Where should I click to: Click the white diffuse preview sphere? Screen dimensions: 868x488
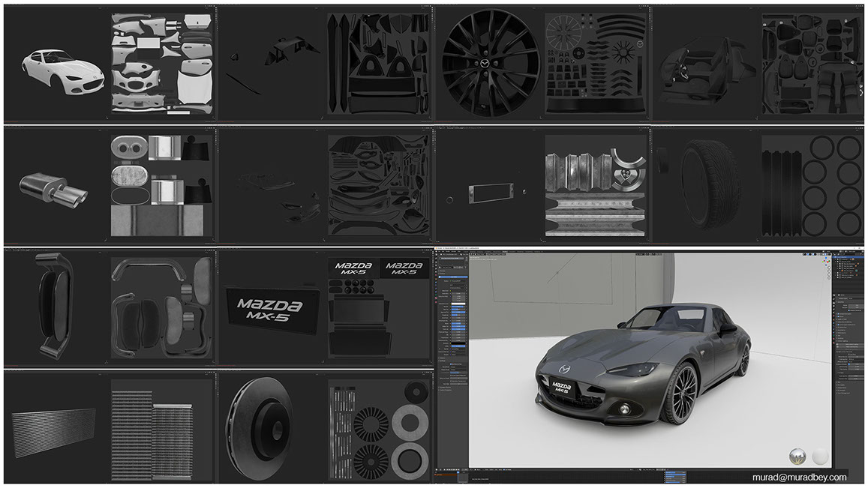[x=820, y=456]
